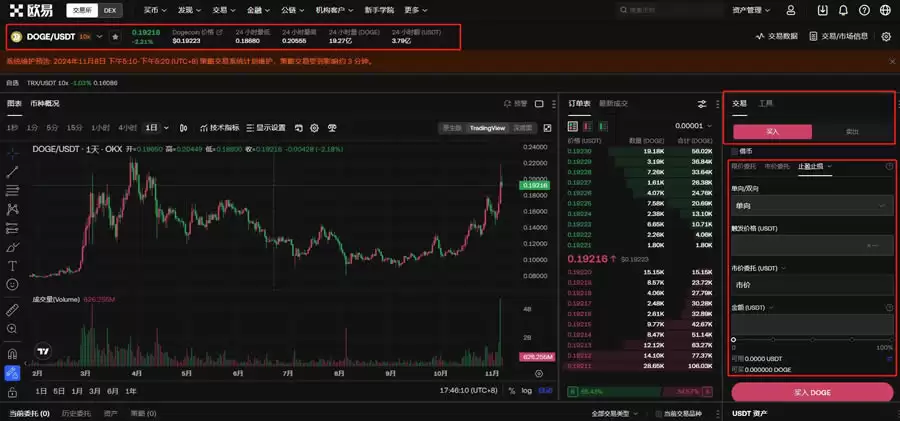This screenshot has width=900, height=421.
Task: Click the 买入 DOGE button
Action: 811,392
